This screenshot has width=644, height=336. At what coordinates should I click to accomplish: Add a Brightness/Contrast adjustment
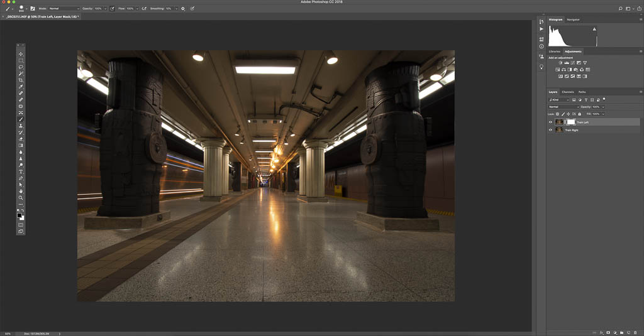click(x=560, y=63)
